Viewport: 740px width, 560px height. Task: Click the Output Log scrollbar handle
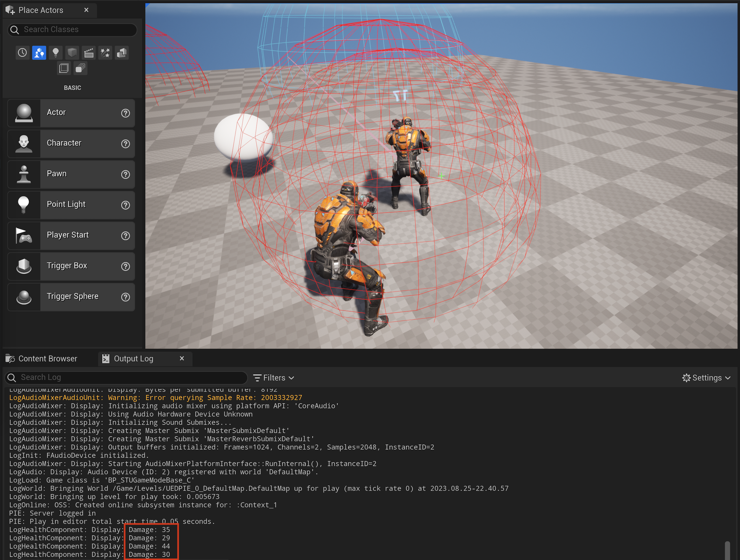(x=727, y=550)
